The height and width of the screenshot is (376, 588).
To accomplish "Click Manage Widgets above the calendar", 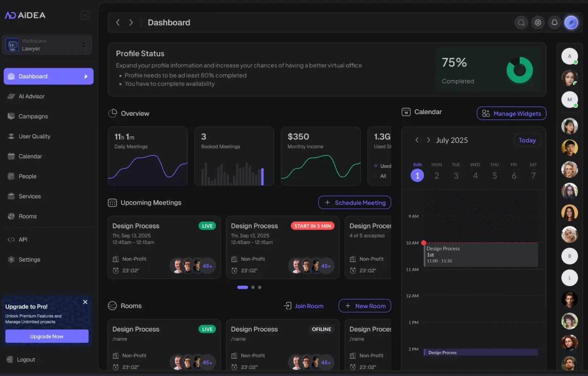I will coord(511,113).
